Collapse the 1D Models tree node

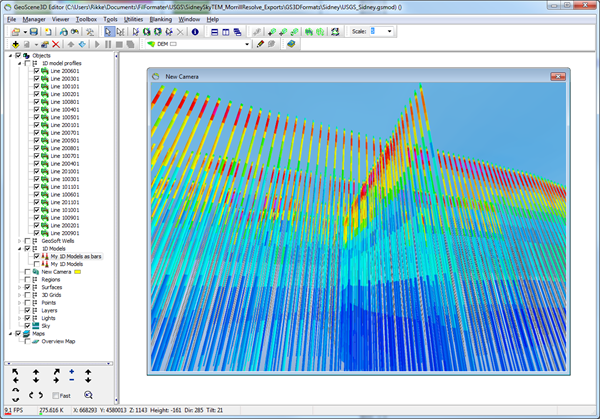click(x=20, y=249)
